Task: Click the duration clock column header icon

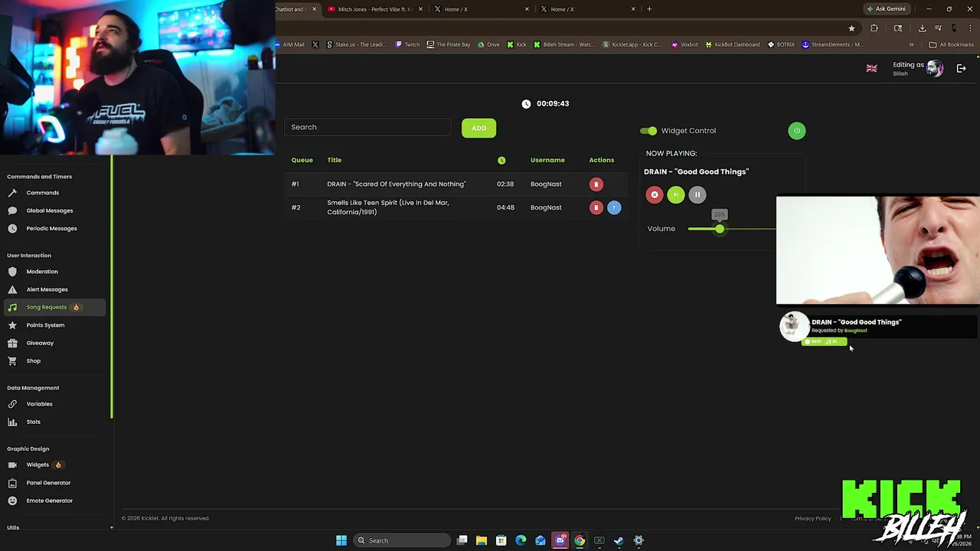Action: pyautogui.click(x=501, y=160)
